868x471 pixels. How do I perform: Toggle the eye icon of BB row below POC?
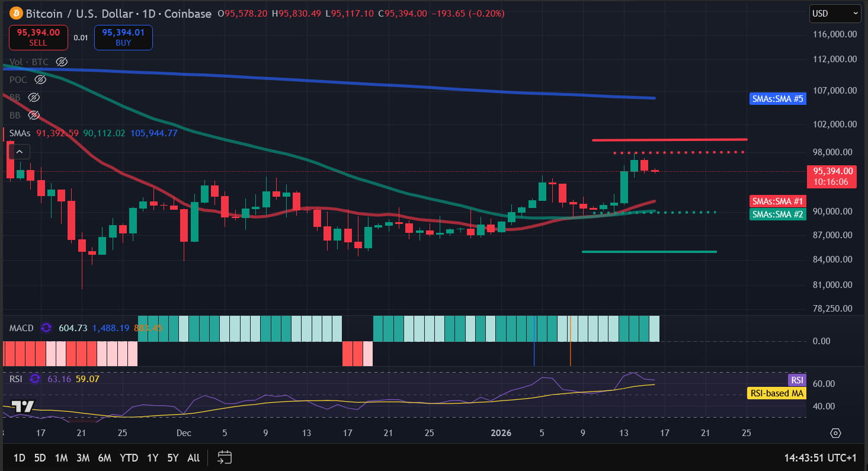click(x=34, y=97)
